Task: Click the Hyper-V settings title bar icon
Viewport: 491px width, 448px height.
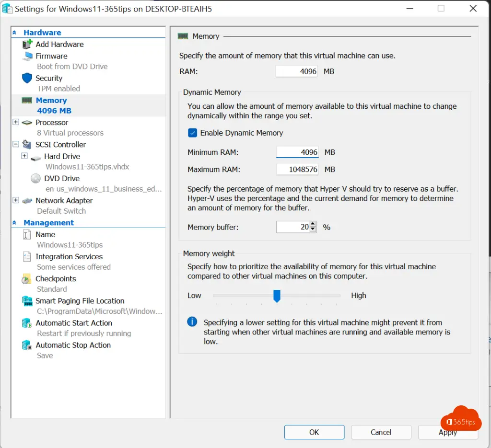Action: (x=7, y=9)
